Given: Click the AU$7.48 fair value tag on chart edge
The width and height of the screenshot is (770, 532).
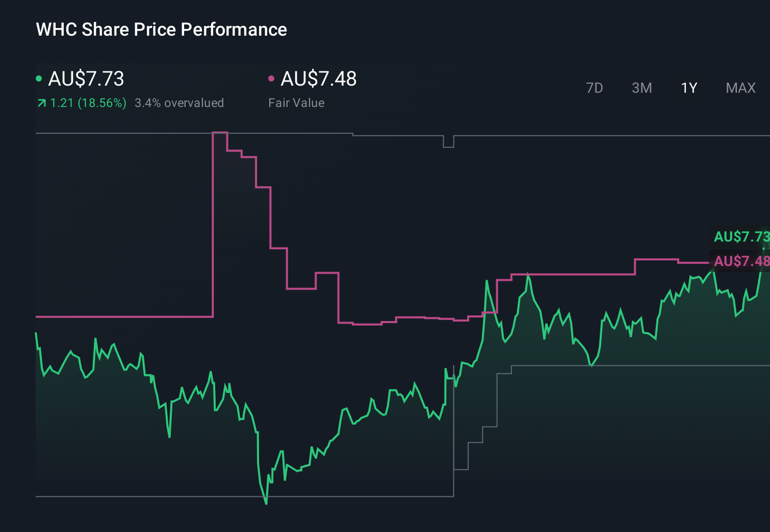Looking at the screenshot, I should (742, 262).
